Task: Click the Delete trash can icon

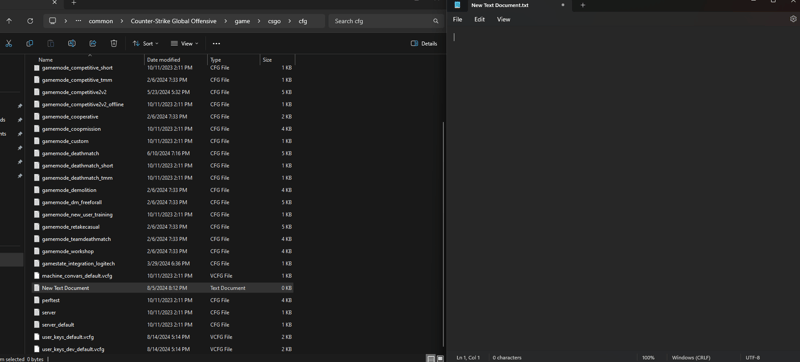Action: [114, 43]
